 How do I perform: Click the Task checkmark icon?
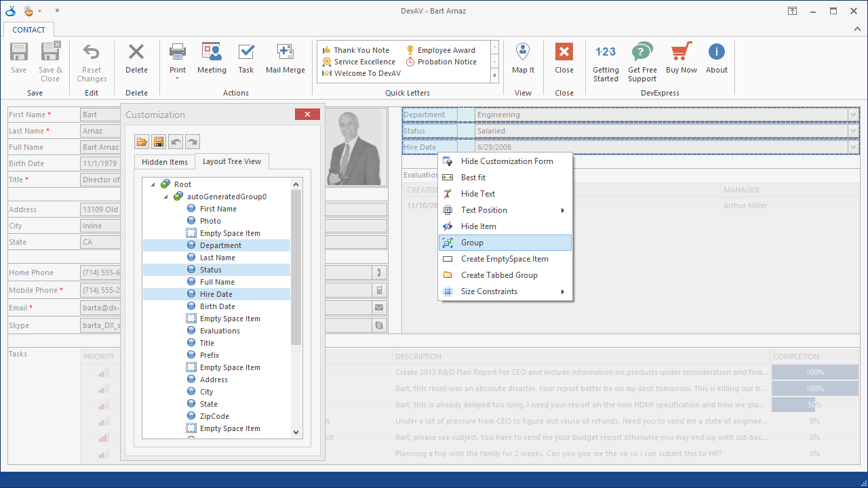(246, 53)
